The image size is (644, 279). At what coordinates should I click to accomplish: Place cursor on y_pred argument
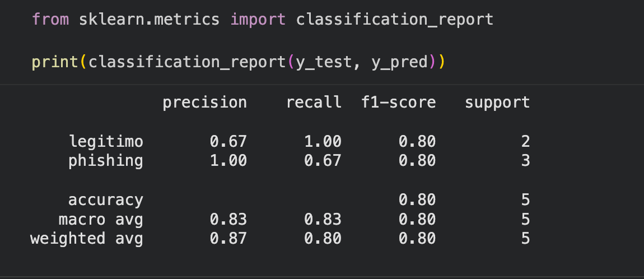pos(400,62)
